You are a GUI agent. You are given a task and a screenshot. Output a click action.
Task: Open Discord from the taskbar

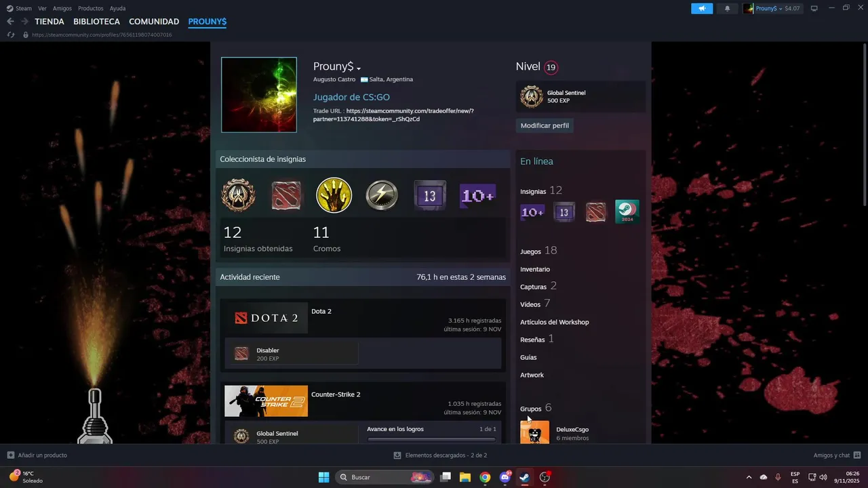(x=505, y=477)
